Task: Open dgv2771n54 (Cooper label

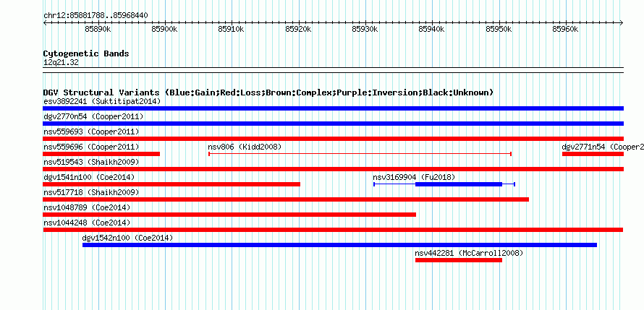Action: [603, 147]
